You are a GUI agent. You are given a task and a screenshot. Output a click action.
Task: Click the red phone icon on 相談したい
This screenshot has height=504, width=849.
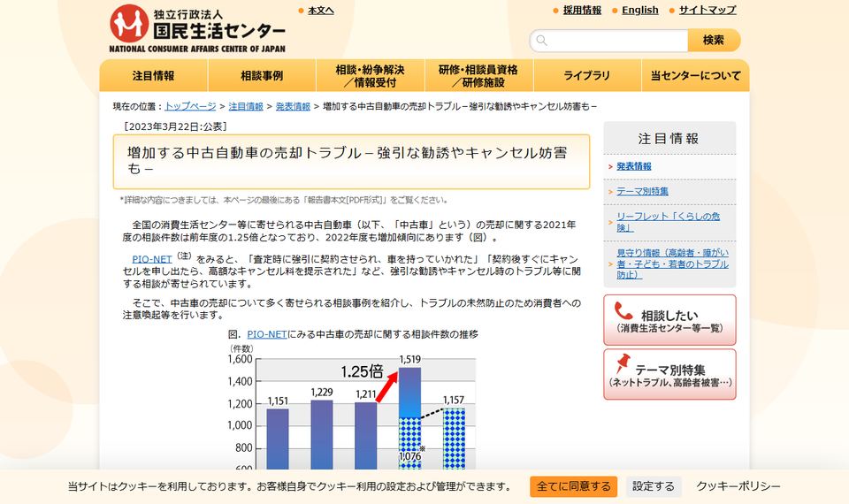click(623, 310)
